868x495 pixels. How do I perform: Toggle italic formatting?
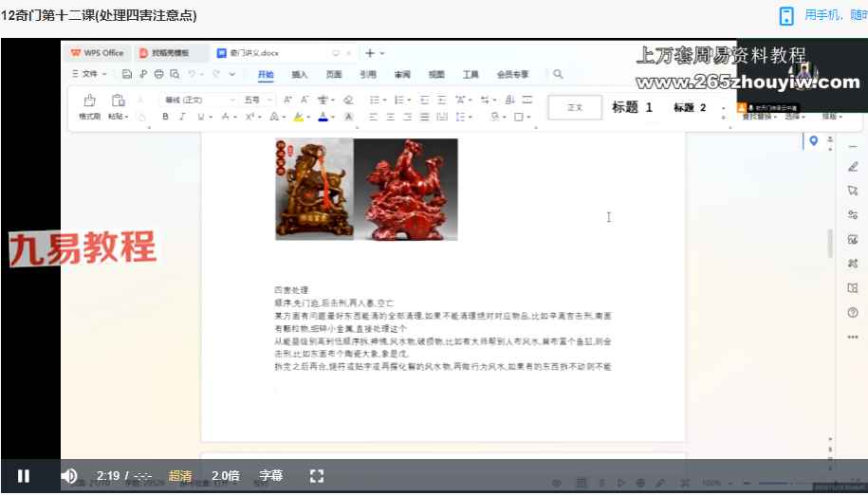pyautogui.click(x=183, y=117)
